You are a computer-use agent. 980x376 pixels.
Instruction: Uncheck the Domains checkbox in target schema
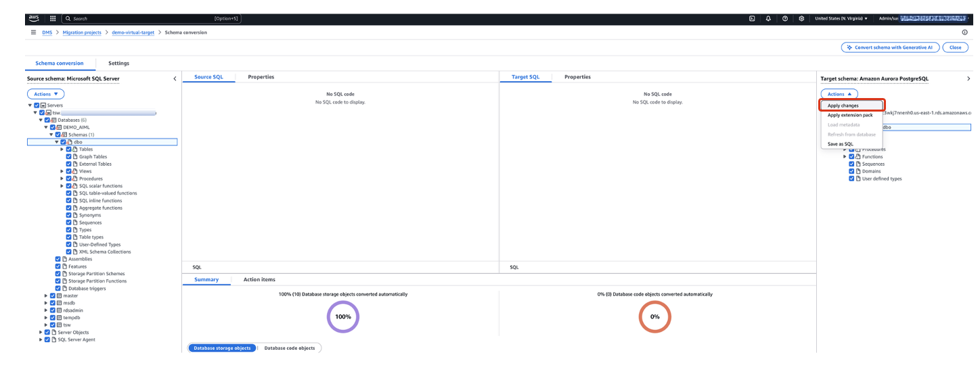pos(851,171)
